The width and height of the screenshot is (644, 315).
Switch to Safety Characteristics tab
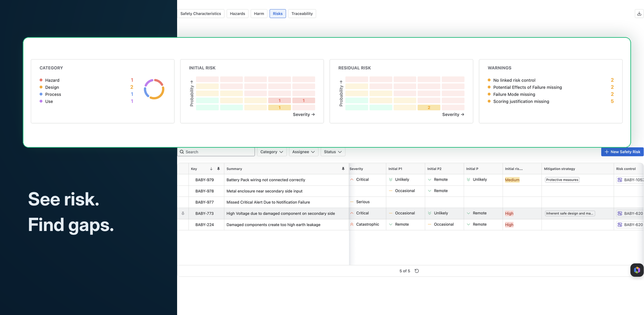201,14
